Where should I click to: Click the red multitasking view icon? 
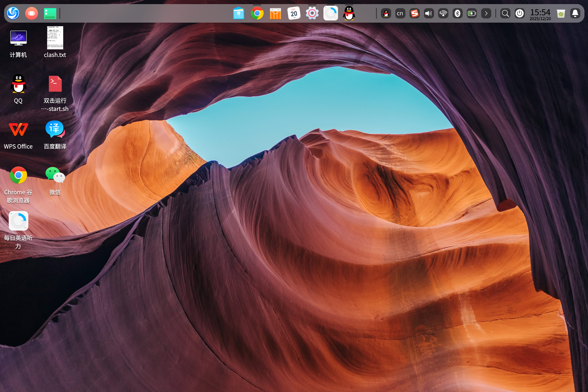point(32,13)
